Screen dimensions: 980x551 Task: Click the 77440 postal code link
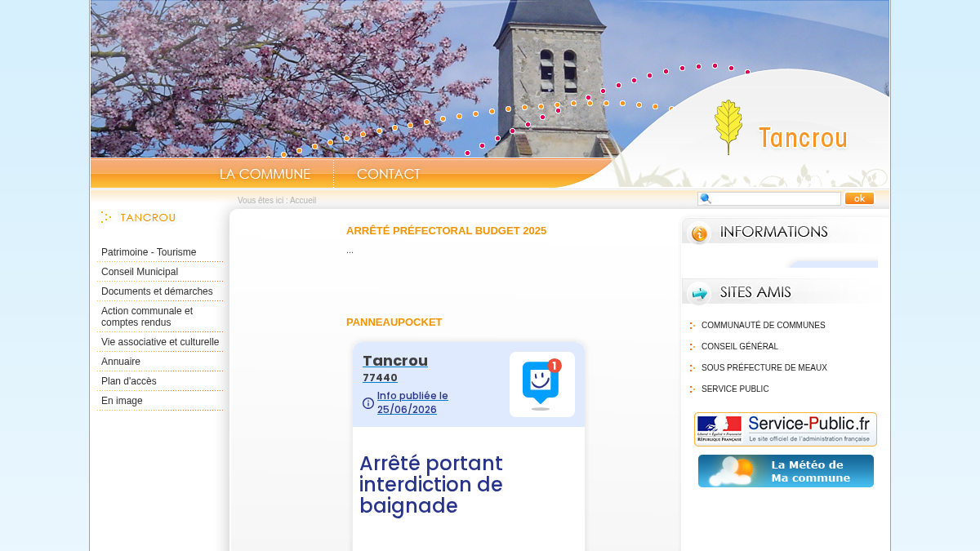(380, 378)
